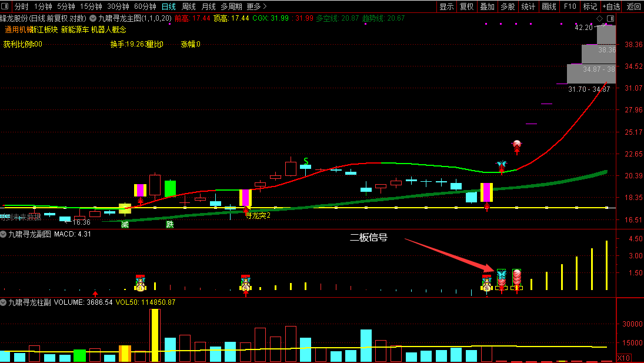The width and height of the screenshot is (644, 363).
Task: Toggle 复权 price adjustment
Action: tap(466, 6)
